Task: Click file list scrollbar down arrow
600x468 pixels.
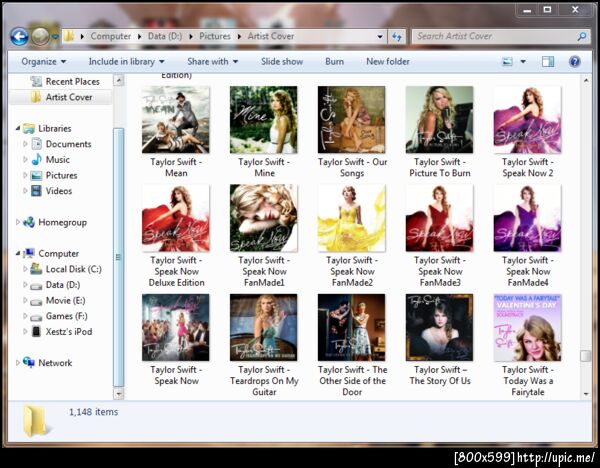Action: 586,394
